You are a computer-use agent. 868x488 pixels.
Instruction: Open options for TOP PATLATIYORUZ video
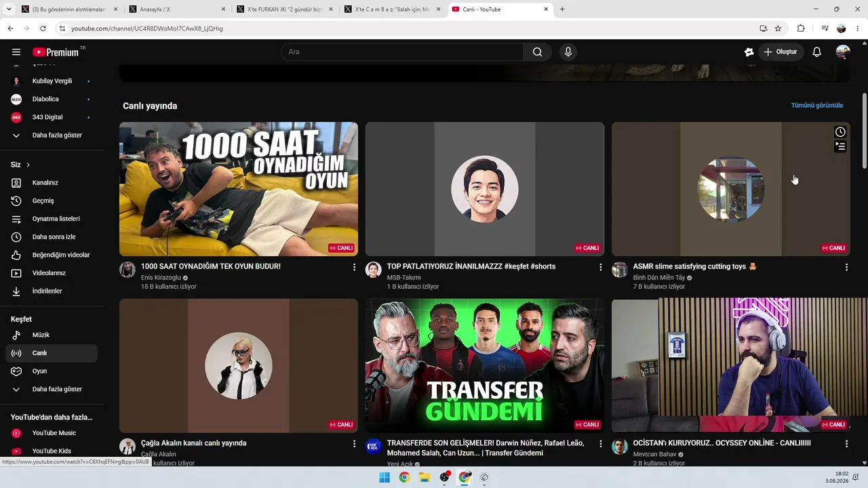(600, 267)
